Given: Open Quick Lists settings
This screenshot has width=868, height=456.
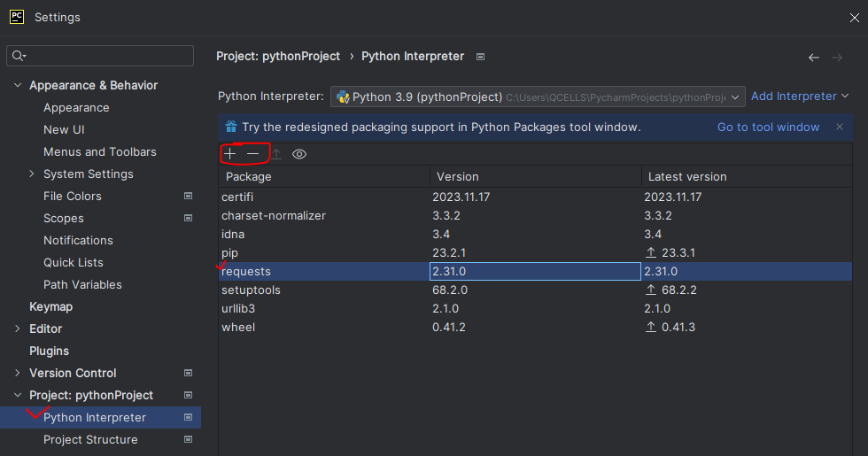Looking at the screenshot, I should [73, 262].
